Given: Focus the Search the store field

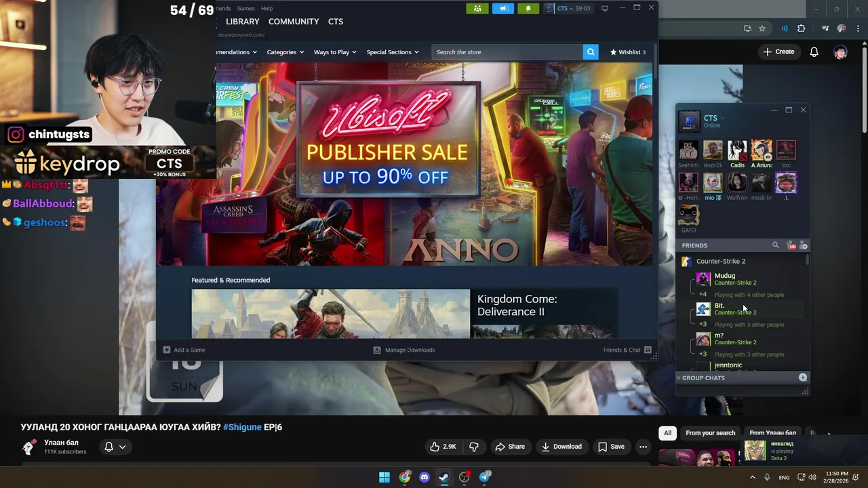Looking at the screenshot, I should click(507, 52).
